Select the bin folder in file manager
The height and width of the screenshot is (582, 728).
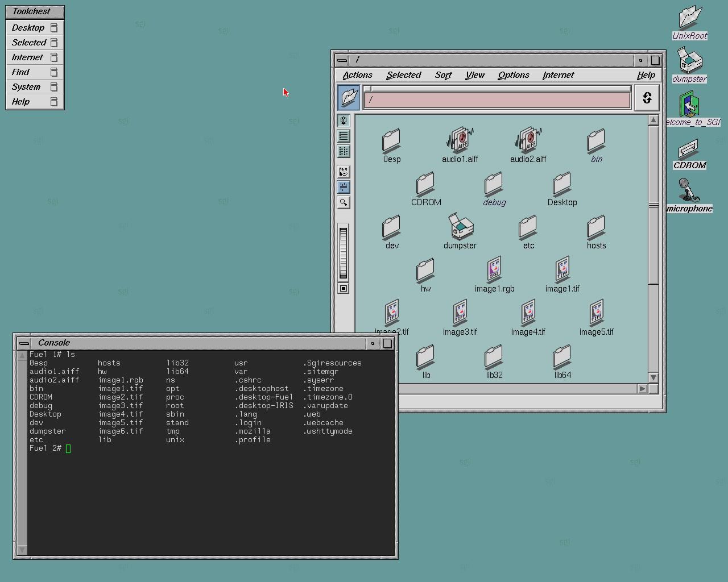pyautogui.click(x=597, y=145)
